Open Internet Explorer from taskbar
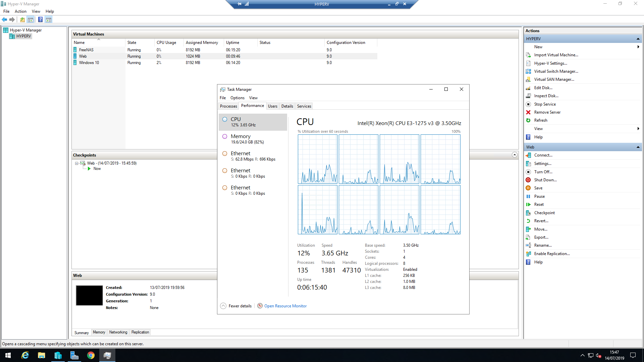 tap(25, 355)
